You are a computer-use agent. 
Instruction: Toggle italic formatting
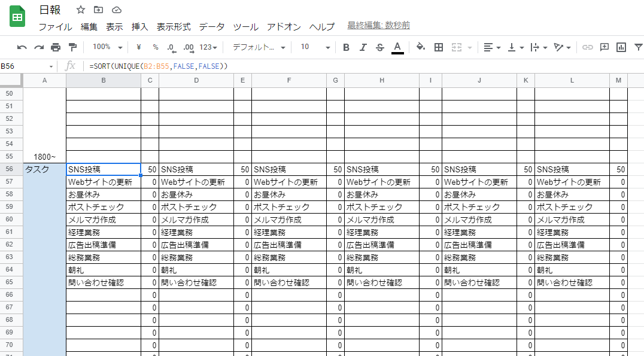tap(363, 47)
